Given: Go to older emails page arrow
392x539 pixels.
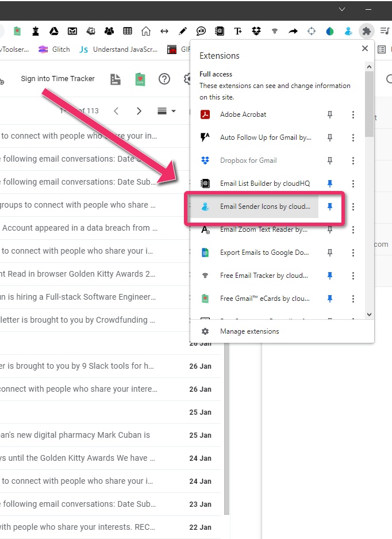Looking at the screenshot, I should 139,111.
